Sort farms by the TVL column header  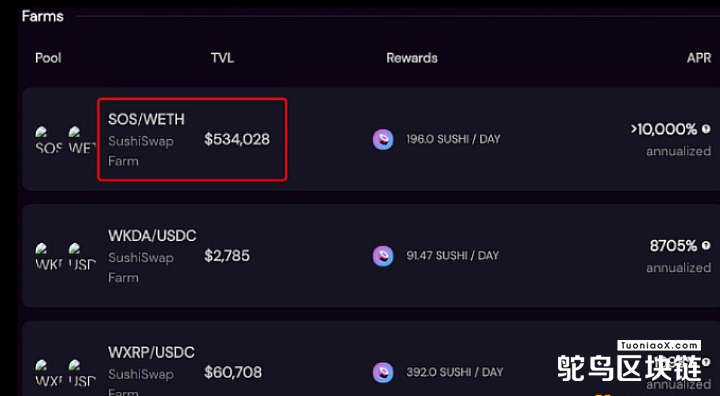click(x=223, y=58)
